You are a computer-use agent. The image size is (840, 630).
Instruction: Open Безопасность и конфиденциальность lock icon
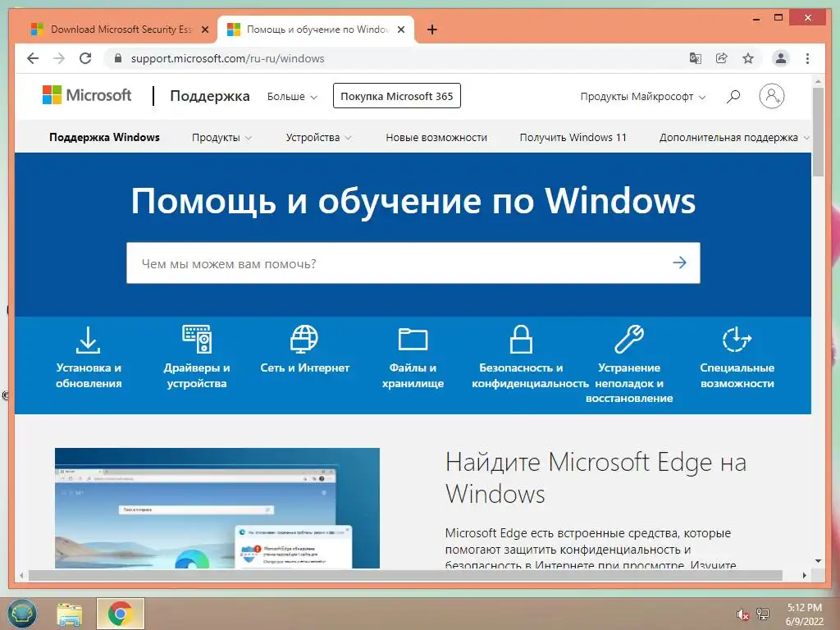pyautogui.click(x=521, y=339)
